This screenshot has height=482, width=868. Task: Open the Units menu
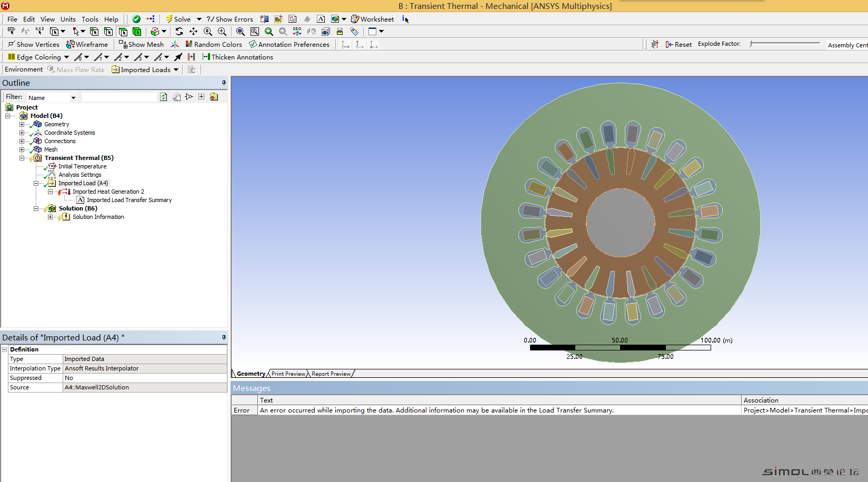point(68,19)
